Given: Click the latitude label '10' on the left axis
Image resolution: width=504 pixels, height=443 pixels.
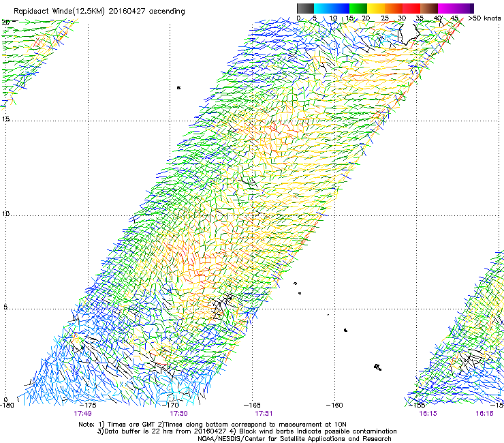Looking at the screenshot, I should [5, 214].
